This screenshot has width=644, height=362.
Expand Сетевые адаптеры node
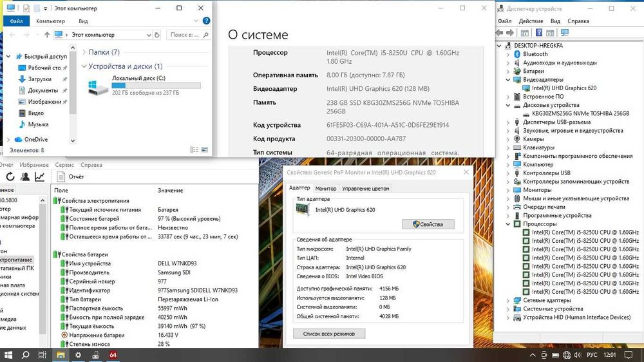point(508,300)
